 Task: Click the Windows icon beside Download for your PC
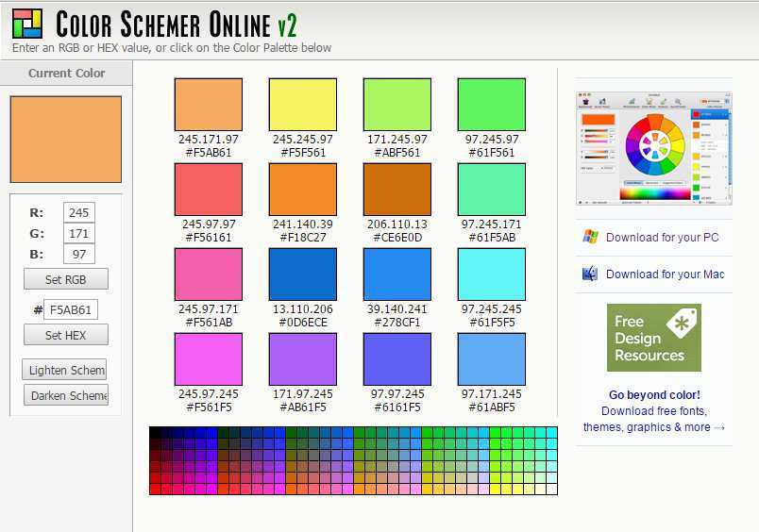coord(590,237)
